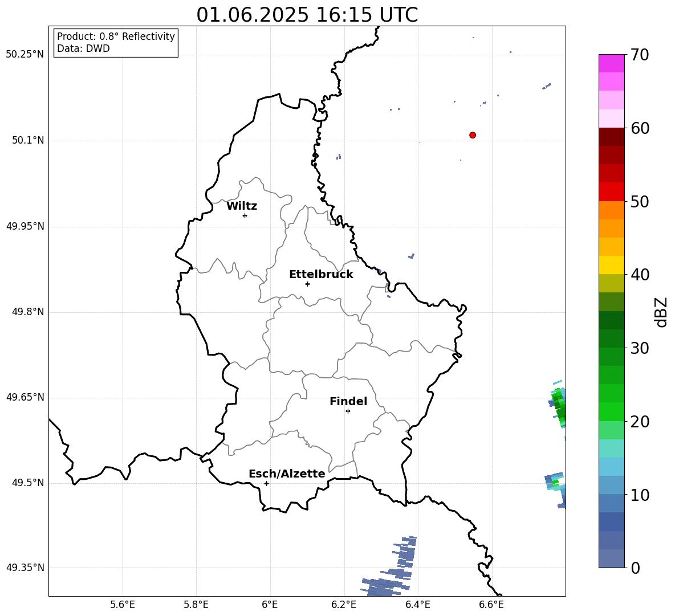The height and width of the screenshot is (616, 675).
Task: Click the 6.4°E longitude label
Action: pos(417,605)
